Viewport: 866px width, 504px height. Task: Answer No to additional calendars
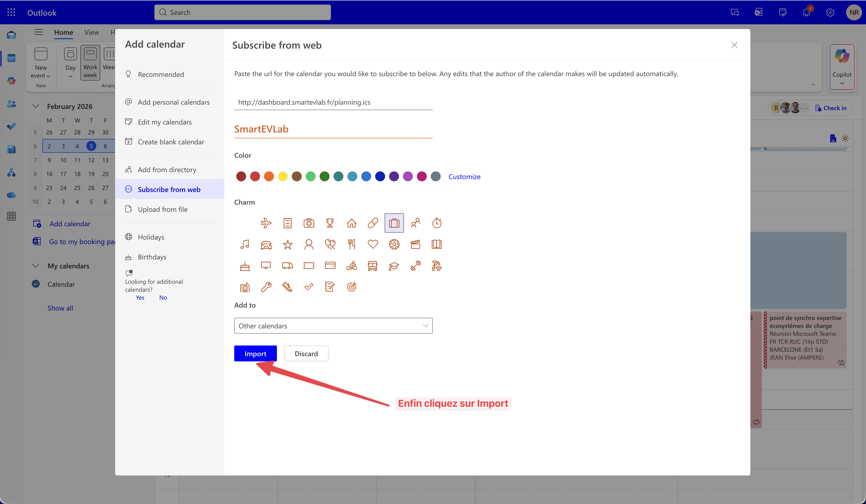pyautogui.click(x=163, y=298)
